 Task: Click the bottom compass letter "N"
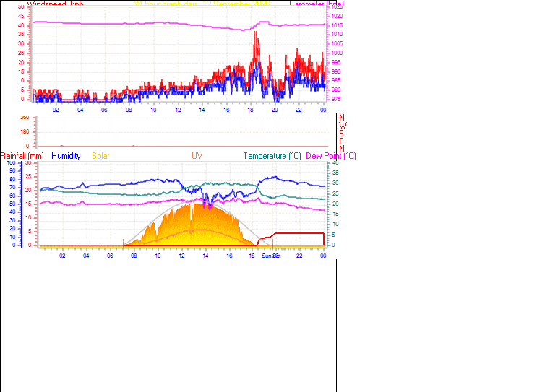pos(342,149)
